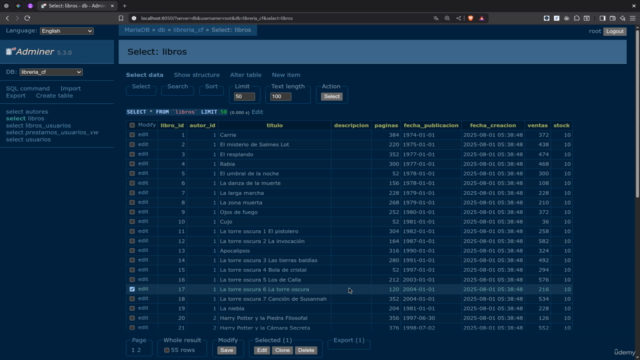
Task: Select all rows with the Modify header checkbox
Action: coord(132,125)
